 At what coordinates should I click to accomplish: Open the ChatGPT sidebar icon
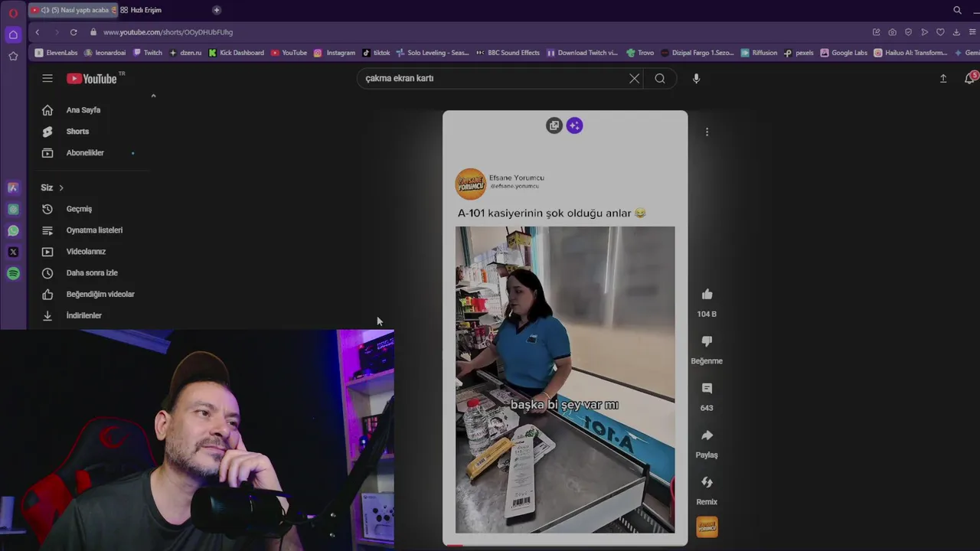13,209
